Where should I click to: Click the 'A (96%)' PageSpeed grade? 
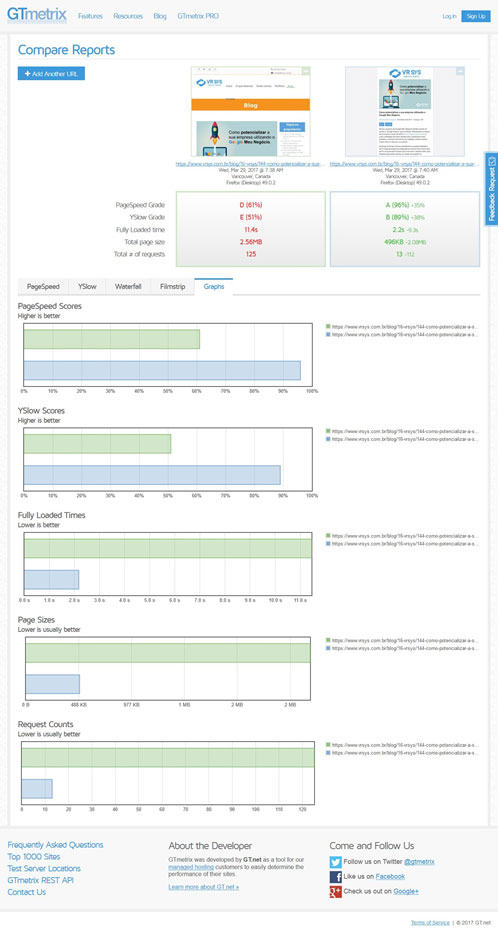coord(397,205)
